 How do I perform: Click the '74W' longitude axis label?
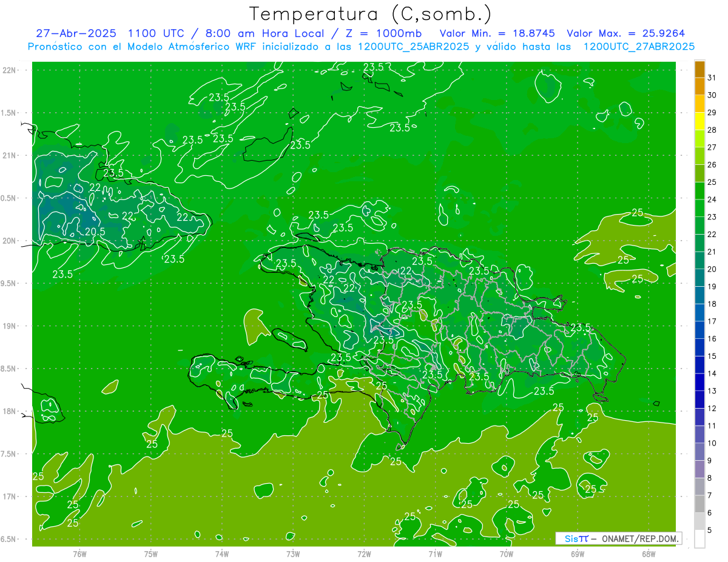click(x=222, y=554)
